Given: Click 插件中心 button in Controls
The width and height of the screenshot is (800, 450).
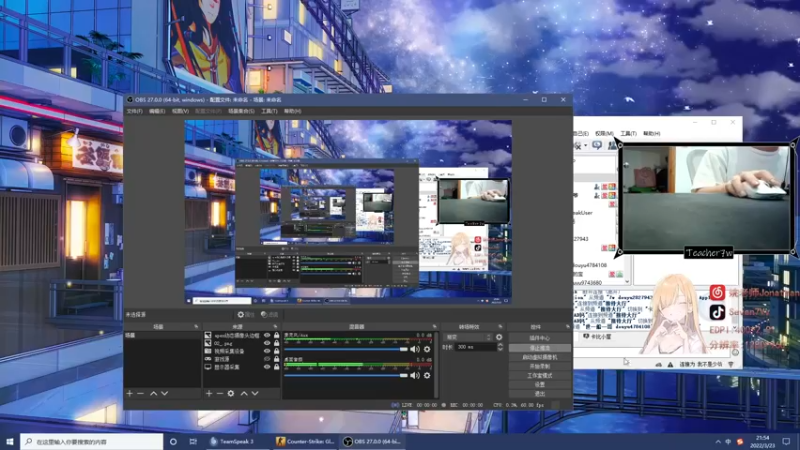Looking at the screenshot, I should coord(540,338).
